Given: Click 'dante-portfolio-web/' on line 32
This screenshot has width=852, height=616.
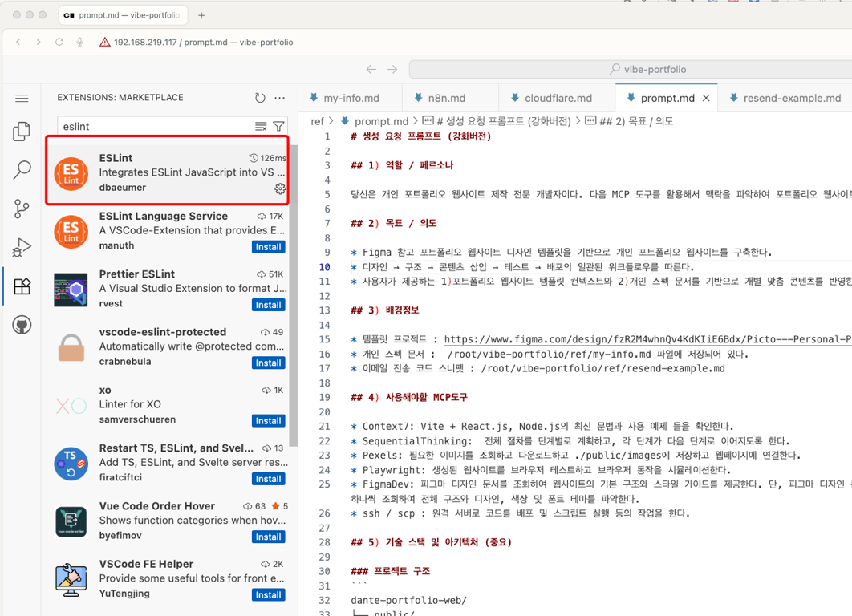Looking at the screenshot, I should (408, 600).
